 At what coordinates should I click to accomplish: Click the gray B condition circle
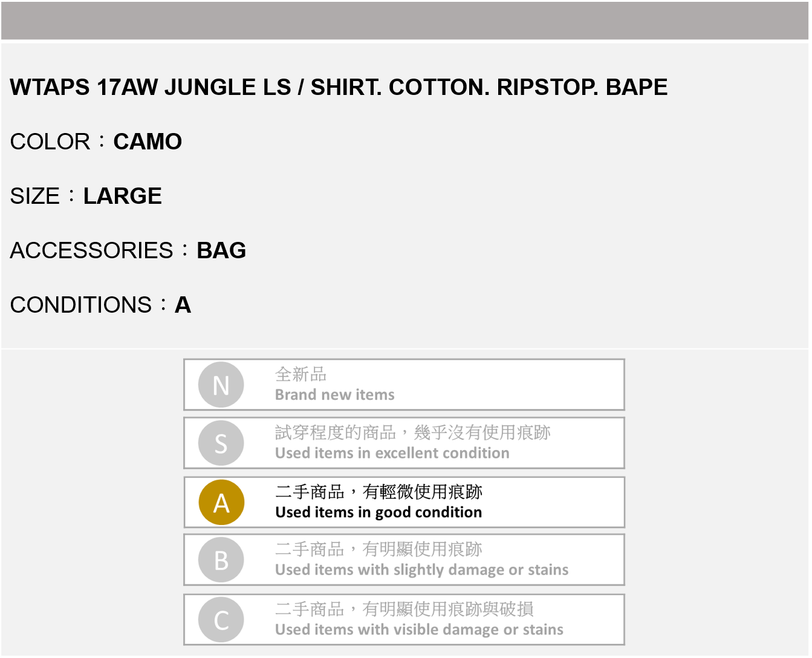[x=221, y=560]
